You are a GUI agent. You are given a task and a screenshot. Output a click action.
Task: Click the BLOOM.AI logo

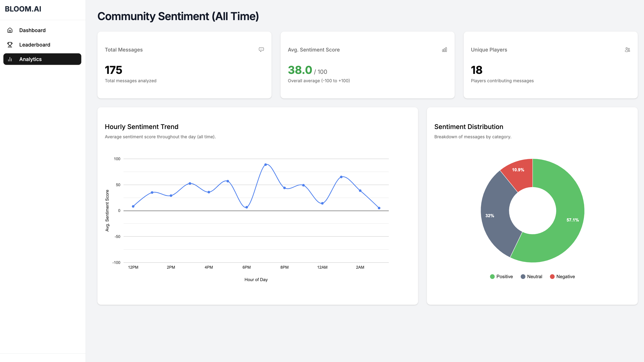click(x=23, y=9)
